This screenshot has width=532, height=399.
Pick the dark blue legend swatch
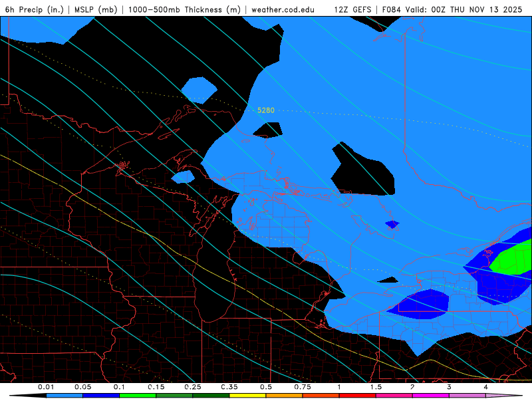(x=101, y=396)
